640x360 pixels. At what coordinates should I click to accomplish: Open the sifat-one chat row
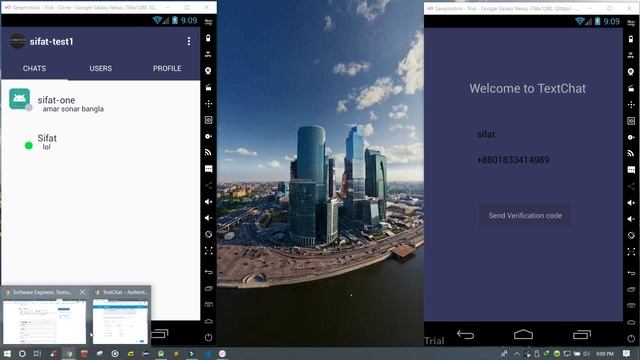coord(101,100)
